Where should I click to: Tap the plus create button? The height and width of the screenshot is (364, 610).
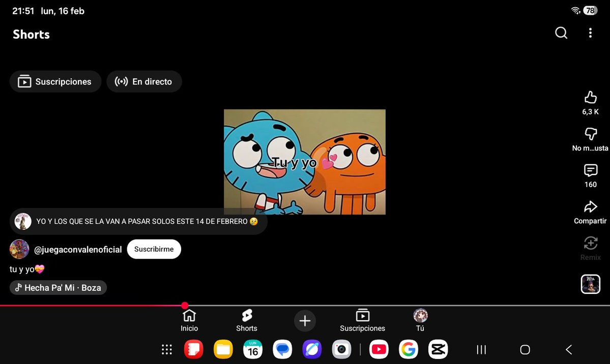click(x=305, y=321)
